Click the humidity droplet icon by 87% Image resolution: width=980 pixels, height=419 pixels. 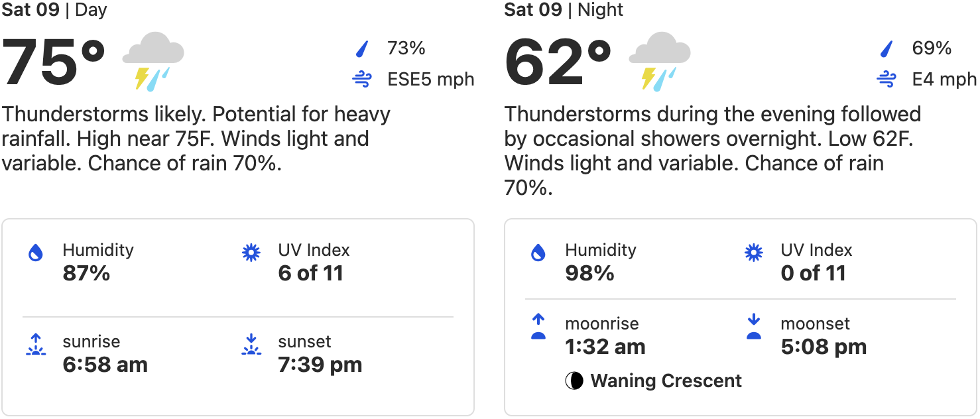click(x=36, y=253)
